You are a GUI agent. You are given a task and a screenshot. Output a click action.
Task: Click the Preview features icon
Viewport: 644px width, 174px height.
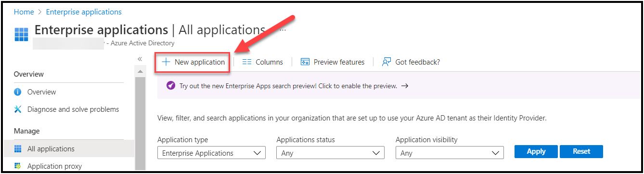coord(305,62)
